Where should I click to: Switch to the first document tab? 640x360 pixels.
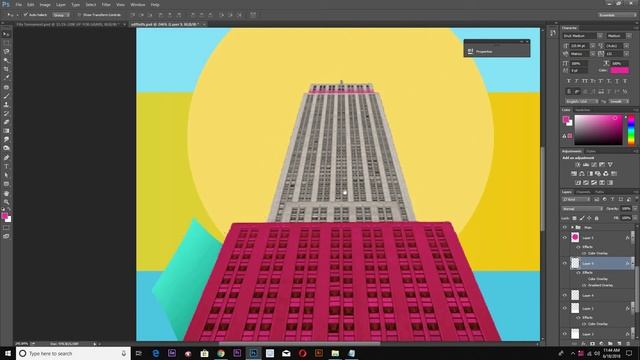(x=69, y=24)
